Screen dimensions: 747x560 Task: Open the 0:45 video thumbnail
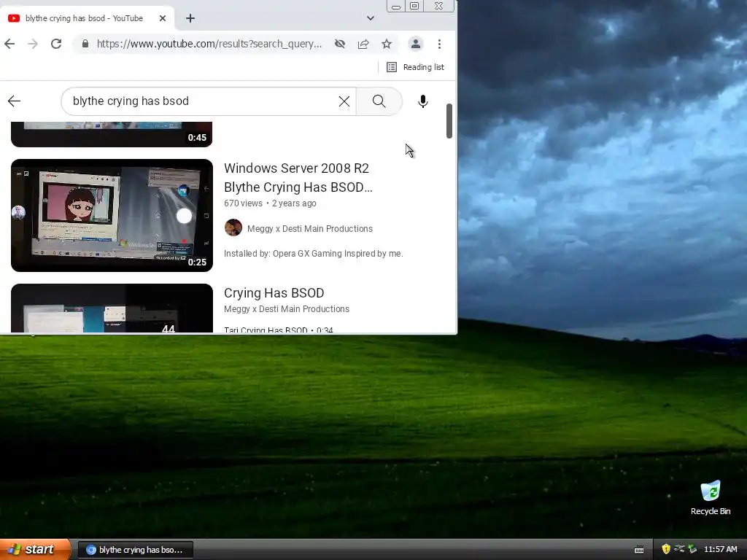pyautogui.click(x=112, y=134)
